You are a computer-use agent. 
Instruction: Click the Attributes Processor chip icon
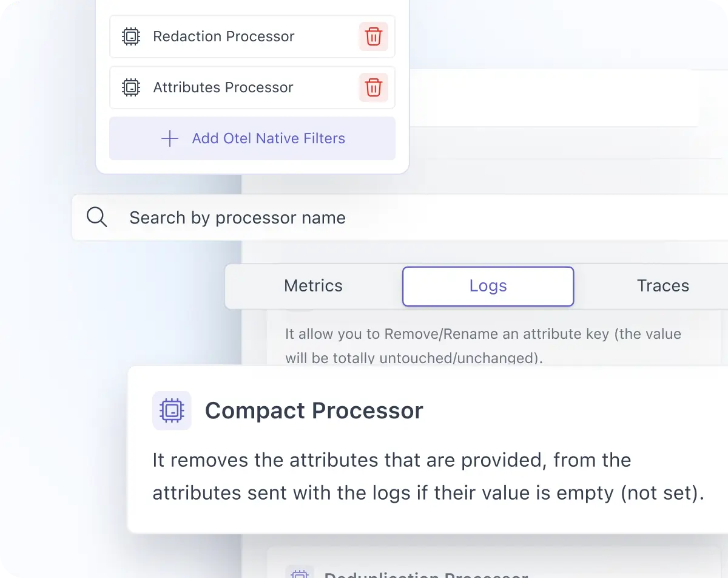click(131, 87)
